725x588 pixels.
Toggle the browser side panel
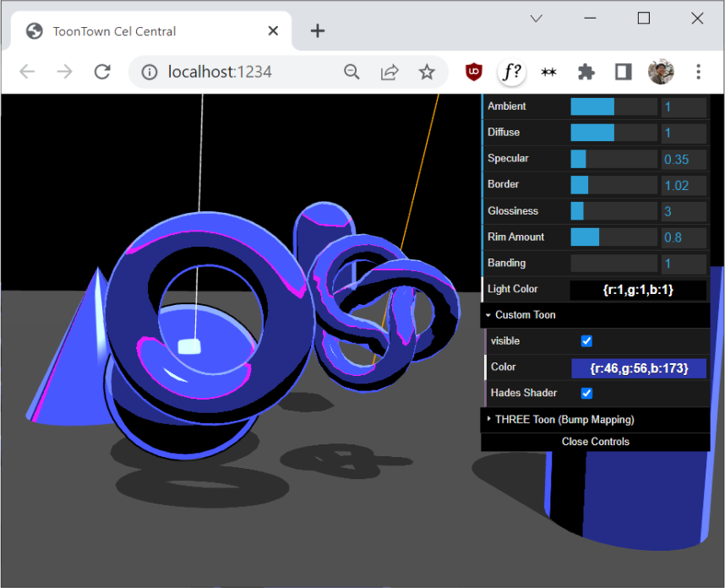coord(623,72)
